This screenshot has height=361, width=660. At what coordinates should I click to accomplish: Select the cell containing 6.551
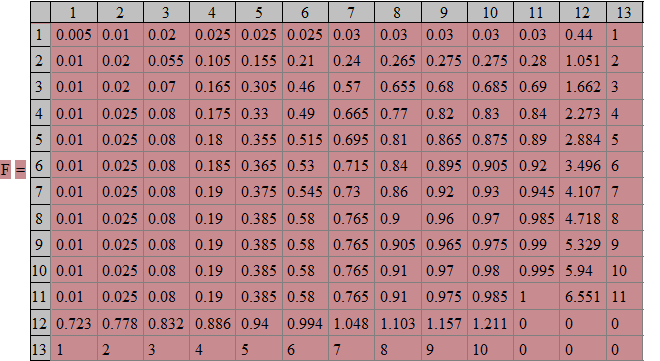(x=583, y=297)
